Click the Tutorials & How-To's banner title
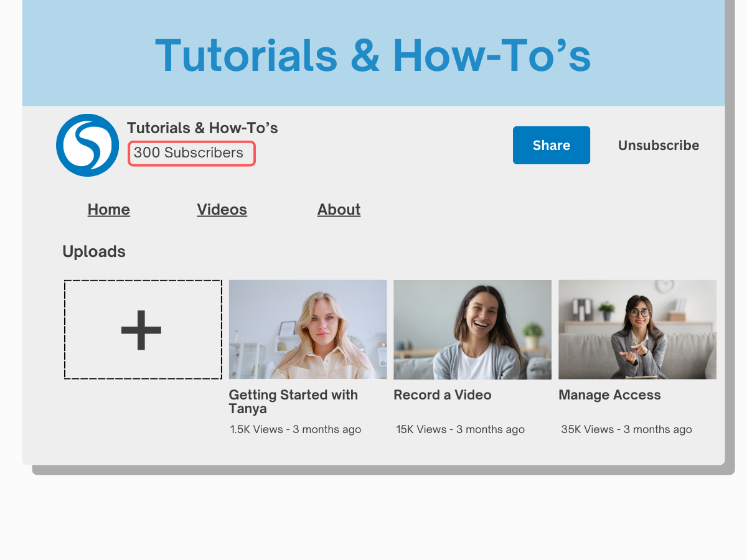Screen dimensions: 747x560 pos(373,55)
